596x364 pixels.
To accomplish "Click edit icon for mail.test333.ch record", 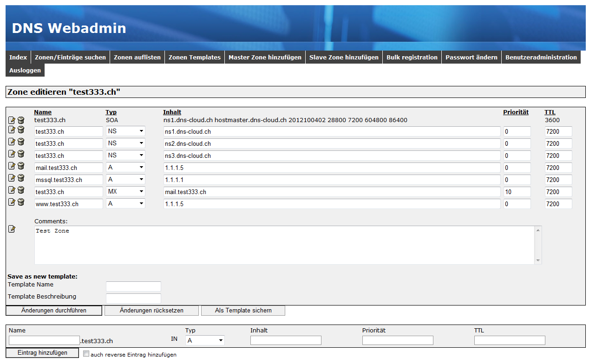I will point(12,166).
